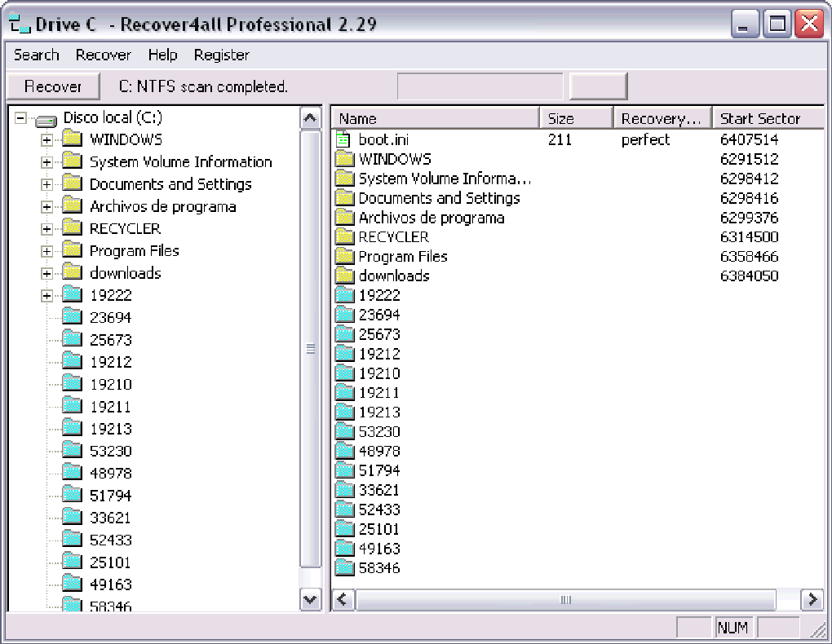
Task: Select 19211 label in tree
Action: click(110, 407)
